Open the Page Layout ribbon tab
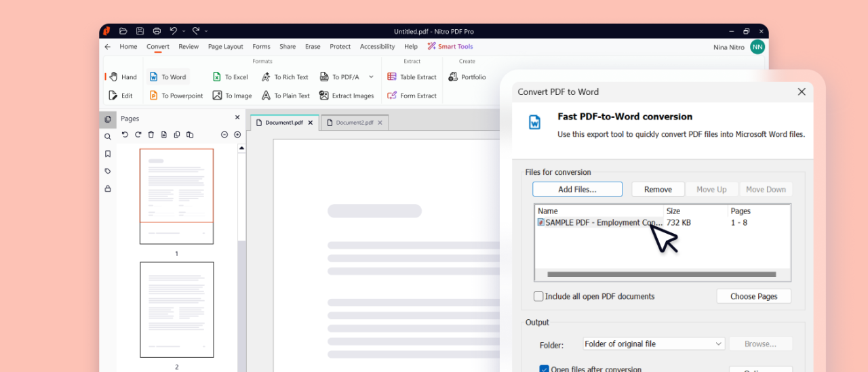868x372 pixels. coord(226,47)
